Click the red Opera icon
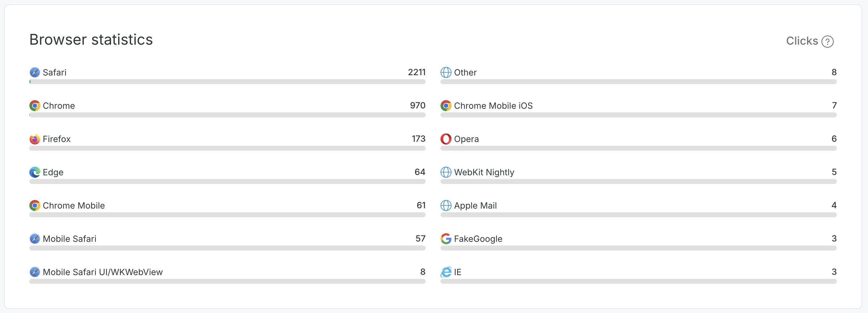The height and width of the screenshot is (313, 868). click(446, 139)
